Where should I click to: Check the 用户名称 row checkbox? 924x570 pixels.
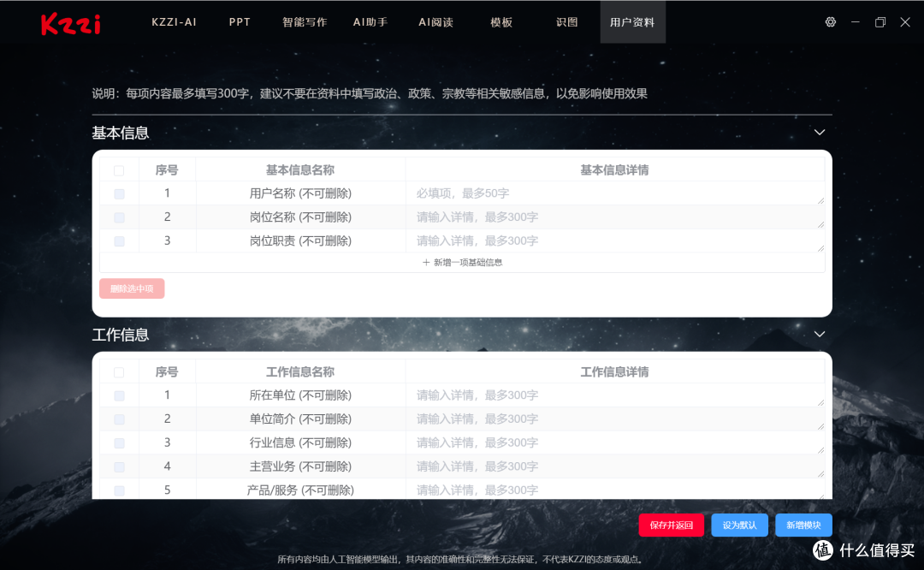pyautogui.click(x=119, y=193)
